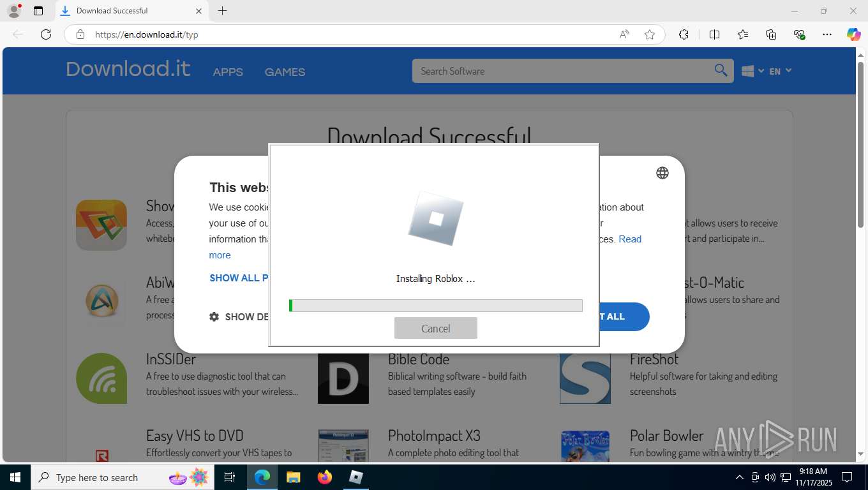Viewport: 868px width, 490px height.
Task: Open the GAMES navigation menu
Action: pyautogui.click(x=285, y=72)
